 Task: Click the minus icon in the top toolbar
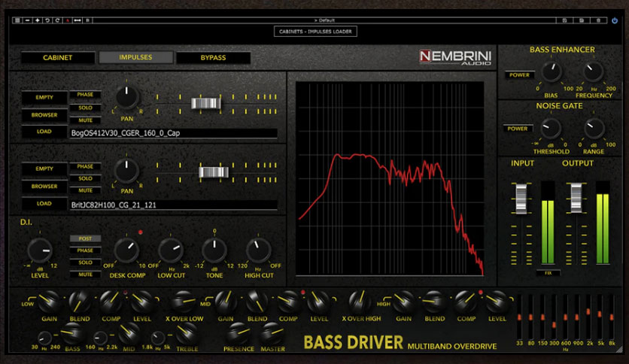coord(27,20)
